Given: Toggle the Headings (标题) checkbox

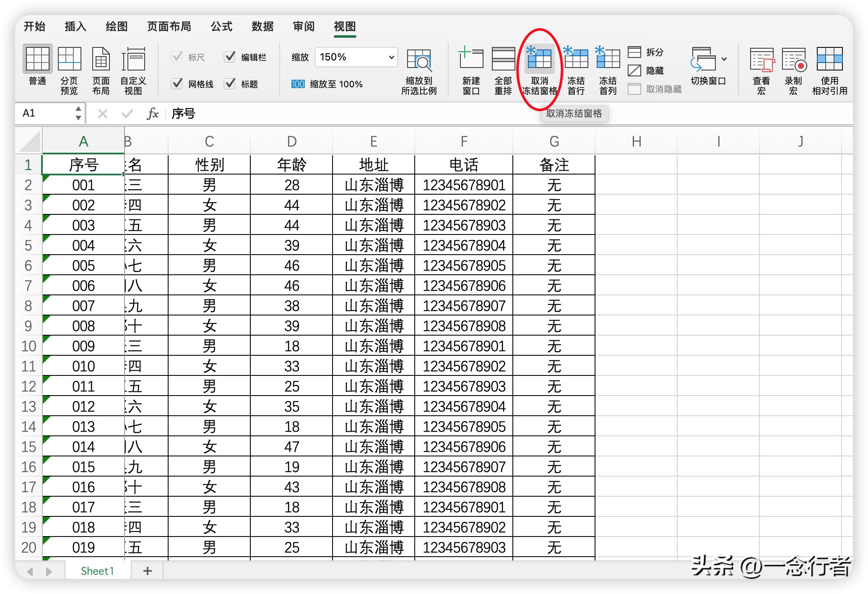Looking at the screenshot, I should (x=230, y=84).
